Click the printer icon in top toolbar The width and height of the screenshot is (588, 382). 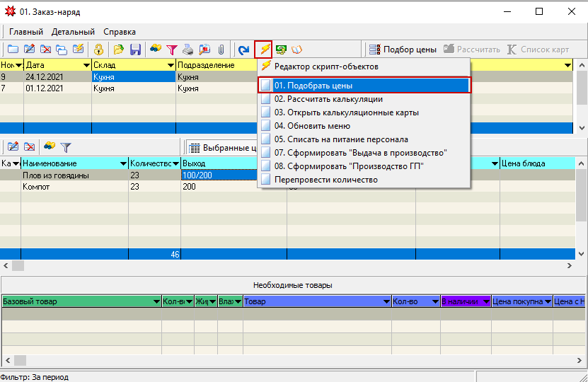coord(188,50)
